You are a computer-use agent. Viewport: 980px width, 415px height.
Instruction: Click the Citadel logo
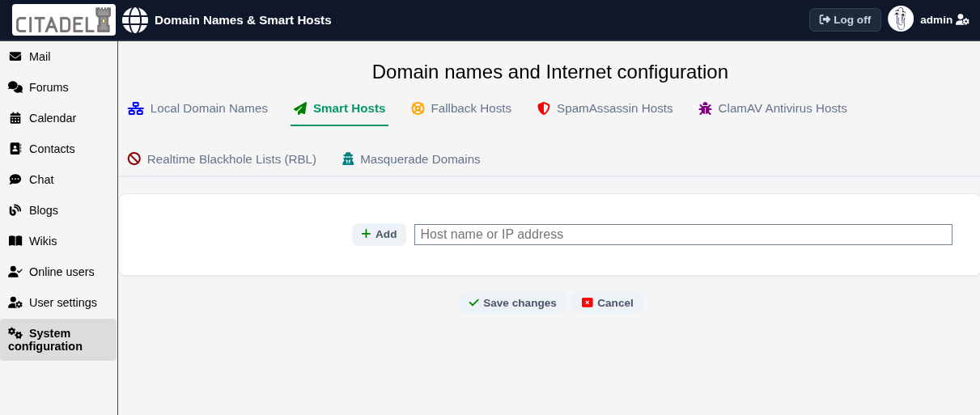[x=64, y=20]
